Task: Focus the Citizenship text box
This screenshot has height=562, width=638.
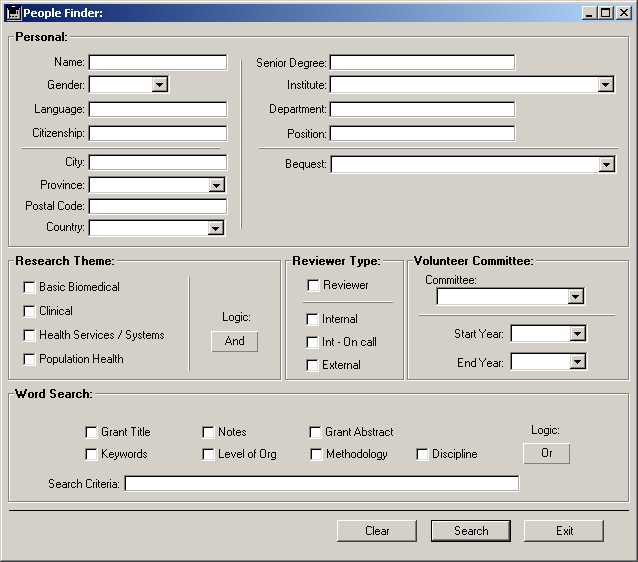Action: [158, 133]
